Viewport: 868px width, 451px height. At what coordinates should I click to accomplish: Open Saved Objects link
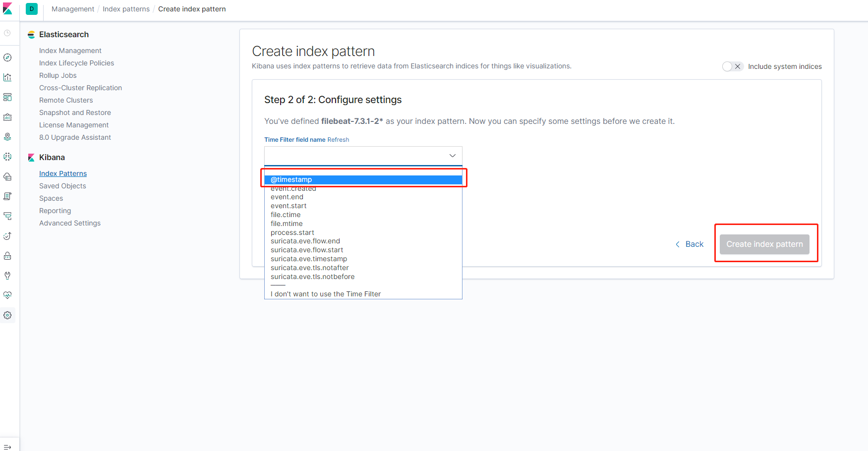(x=62, y=186)
